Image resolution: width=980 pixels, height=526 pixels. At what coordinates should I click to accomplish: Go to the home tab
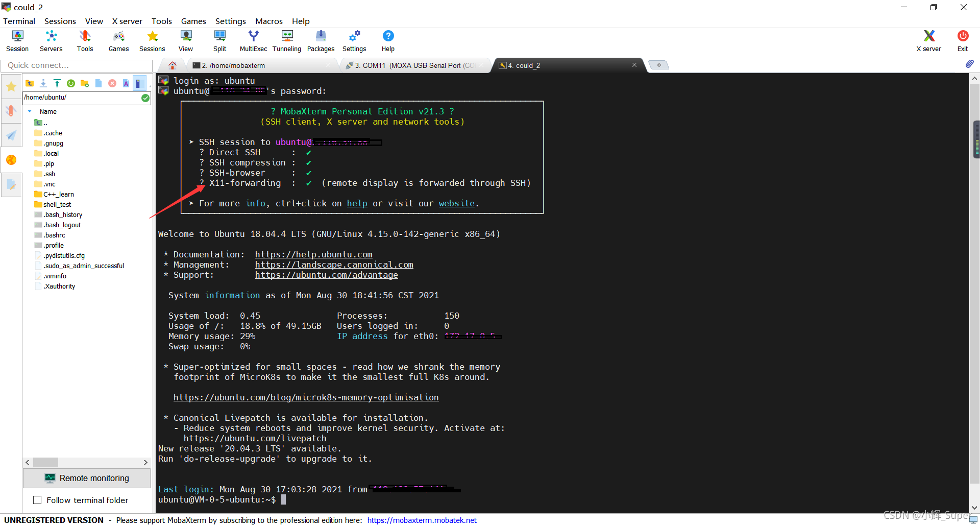[173, 65]
